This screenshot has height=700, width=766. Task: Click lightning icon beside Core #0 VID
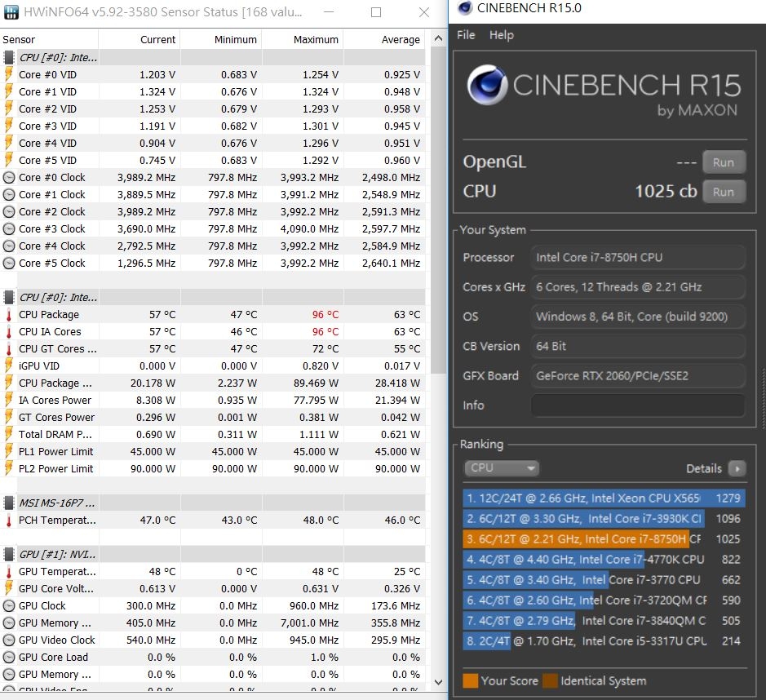9,74
